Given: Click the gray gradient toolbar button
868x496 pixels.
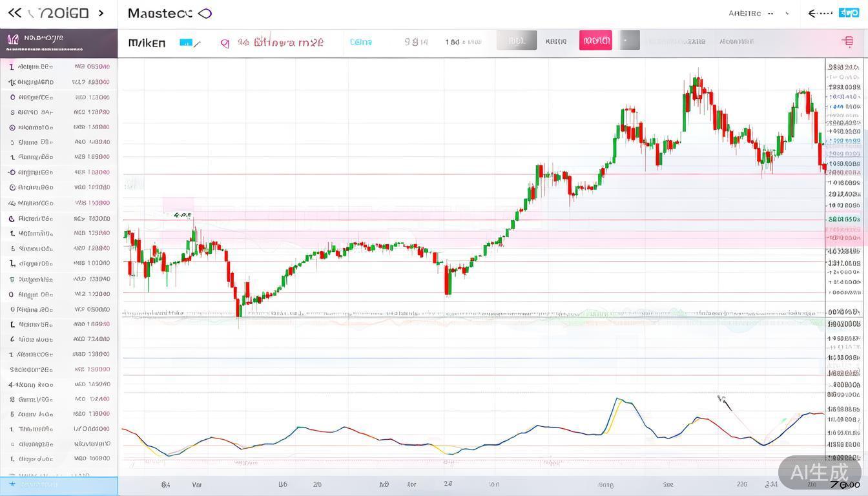Looking at the screenshot, I should point(516,41).
